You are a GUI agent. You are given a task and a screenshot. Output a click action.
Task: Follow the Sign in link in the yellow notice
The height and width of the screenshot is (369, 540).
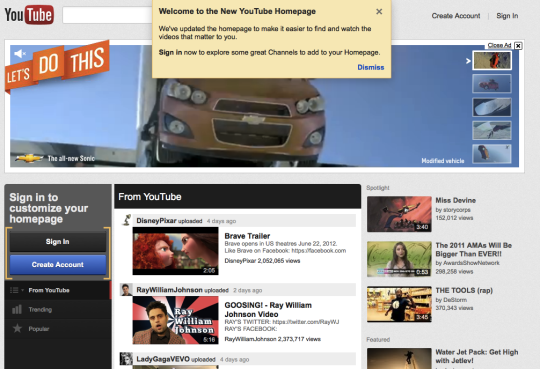click(x=170, y=52)
